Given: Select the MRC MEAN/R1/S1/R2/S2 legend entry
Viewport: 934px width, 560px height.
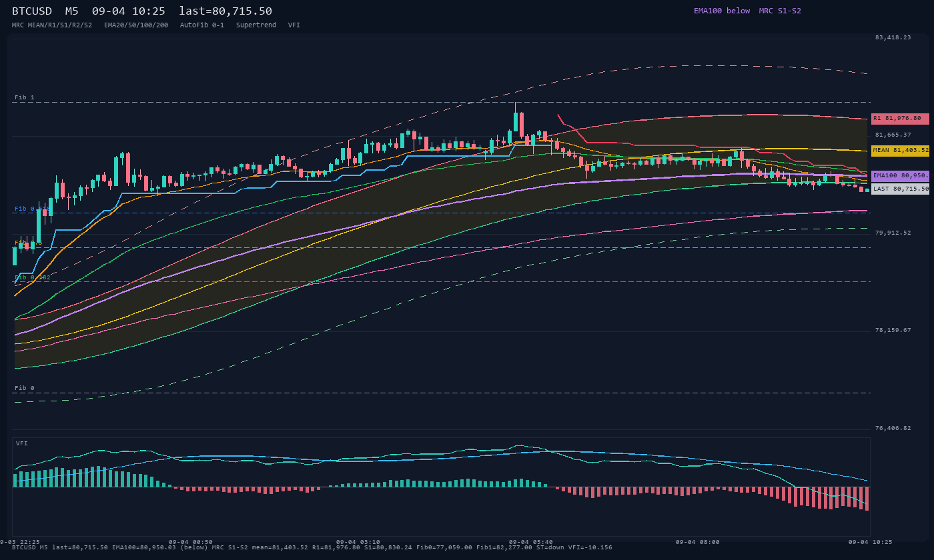Looking at the screenshot, I should [52, 25].
